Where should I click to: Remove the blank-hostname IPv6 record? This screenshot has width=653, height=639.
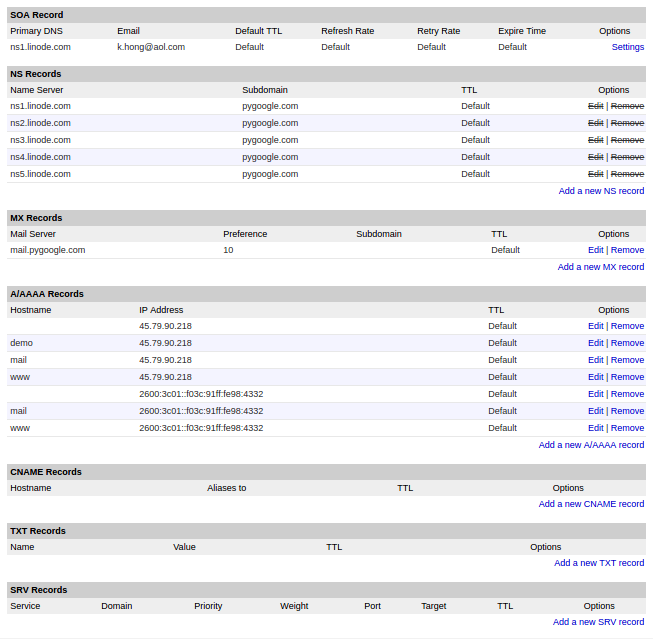(627, 394)
